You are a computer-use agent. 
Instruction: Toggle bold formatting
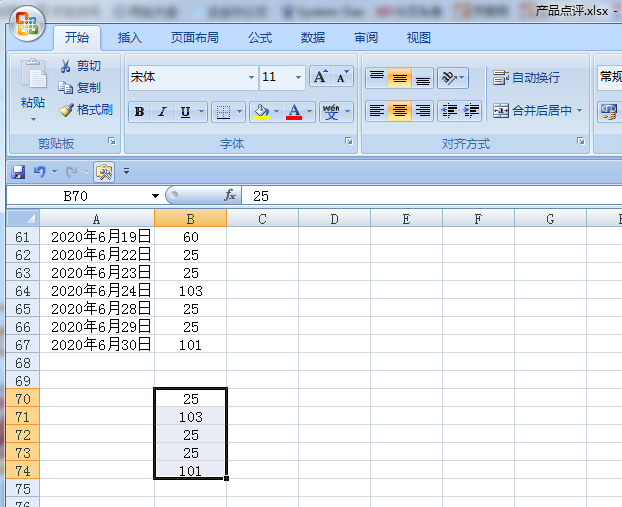coord(139,112)
